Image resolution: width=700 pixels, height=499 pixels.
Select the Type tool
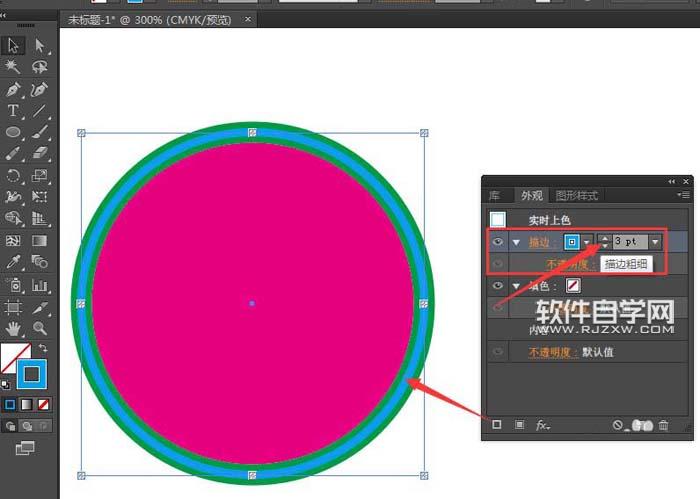(13, 110)
